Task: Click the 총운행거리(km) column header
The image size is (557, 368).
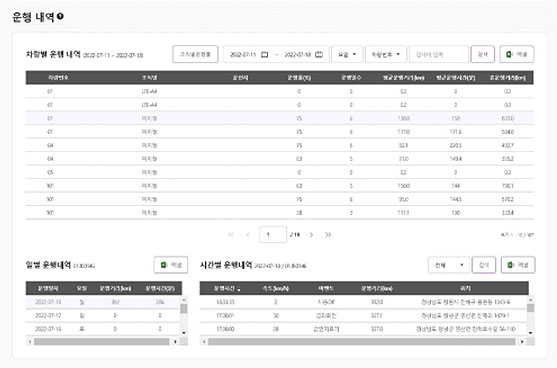Action: coord(508,77)
